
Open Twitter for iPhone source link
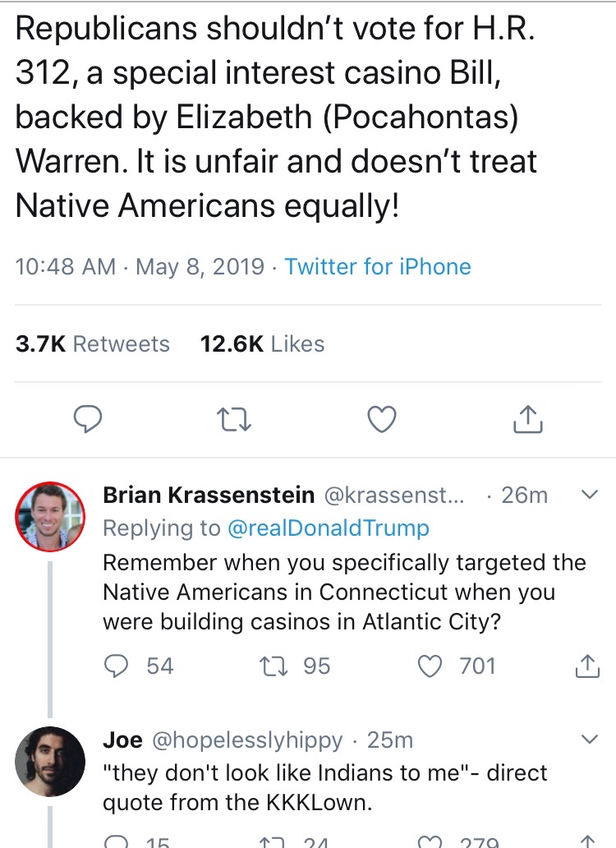378,267
